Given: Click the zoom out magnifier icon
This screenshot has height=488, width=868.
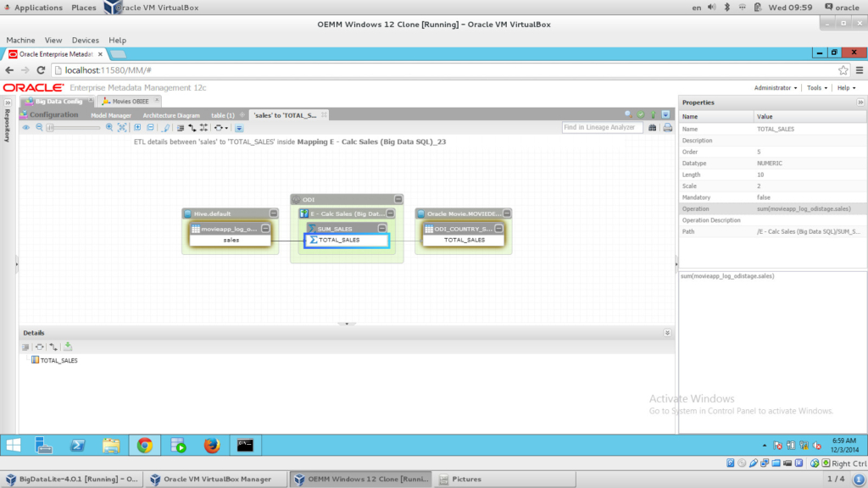Looking at the screenshot, I should click(x=39, y=128).
